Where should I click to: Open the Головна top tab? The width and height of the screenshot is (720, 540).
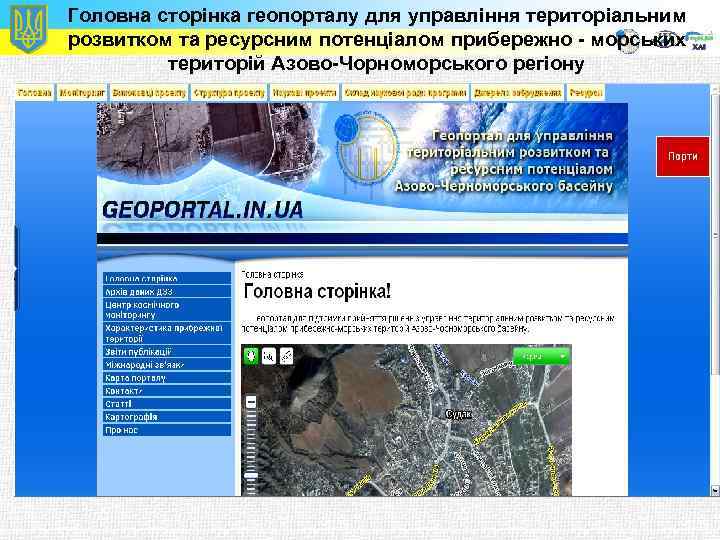tap(34, 93)
